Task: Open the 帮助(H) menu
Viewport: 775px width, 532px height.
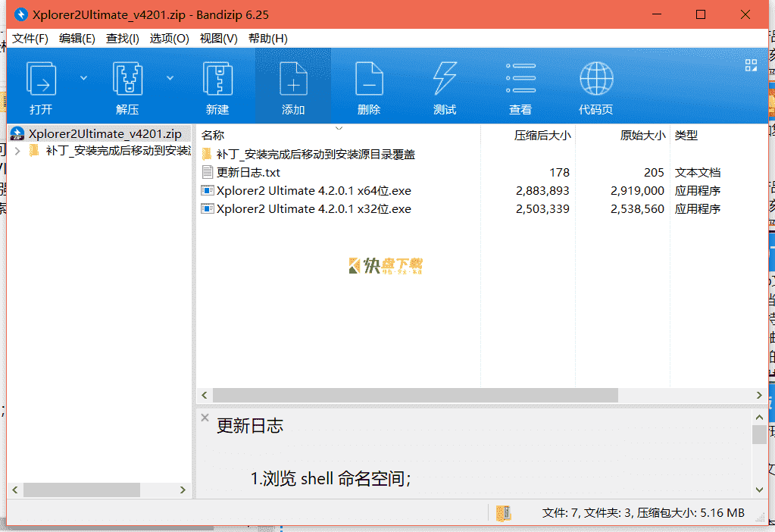Action: pyautogui.click(x=267, y=39)
